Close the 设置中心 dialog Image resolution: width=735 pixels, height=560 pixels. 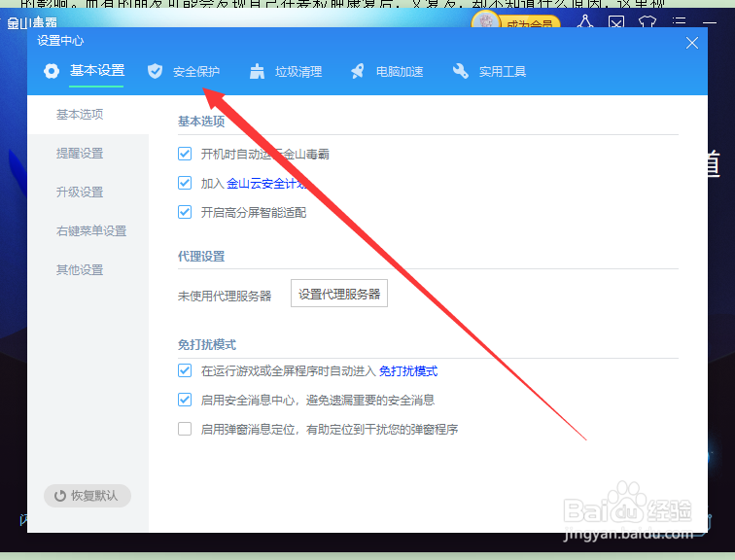tap(692, 43)
